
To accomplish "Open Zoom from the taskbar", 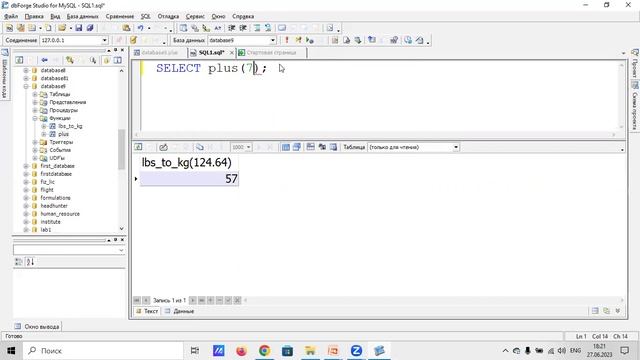I will pos(356,351).
